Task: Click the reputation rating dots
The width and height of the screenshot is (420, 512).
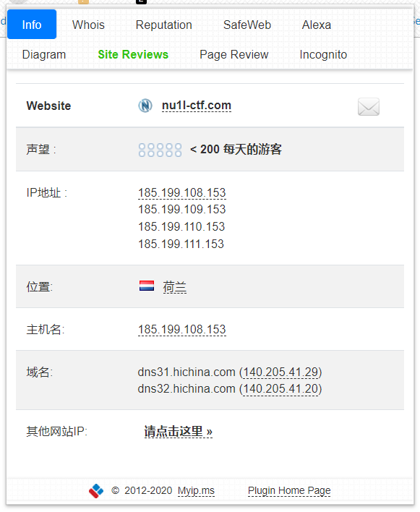Action: pyautogui.click(x=160, y=150)
